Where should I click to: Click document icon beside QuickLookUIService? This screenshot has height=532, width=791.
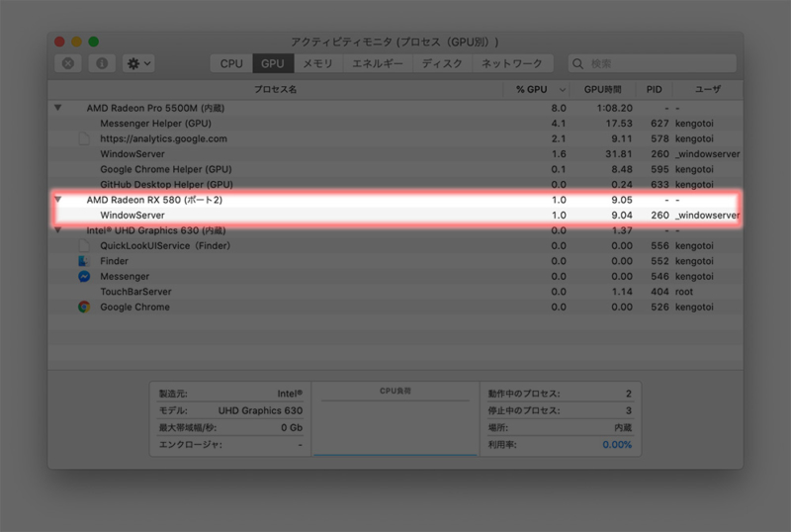click(84, 246)
